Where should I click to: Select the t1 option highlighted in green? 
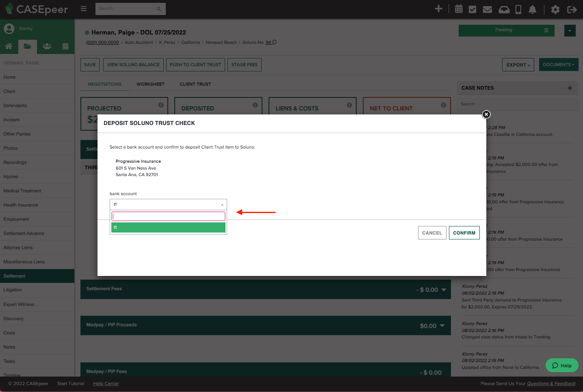[x=168, y=227]
